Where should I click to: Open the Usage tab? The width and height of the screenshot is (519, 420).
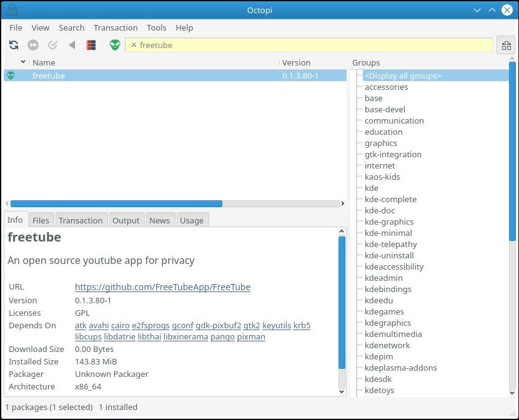click(192, 220)
